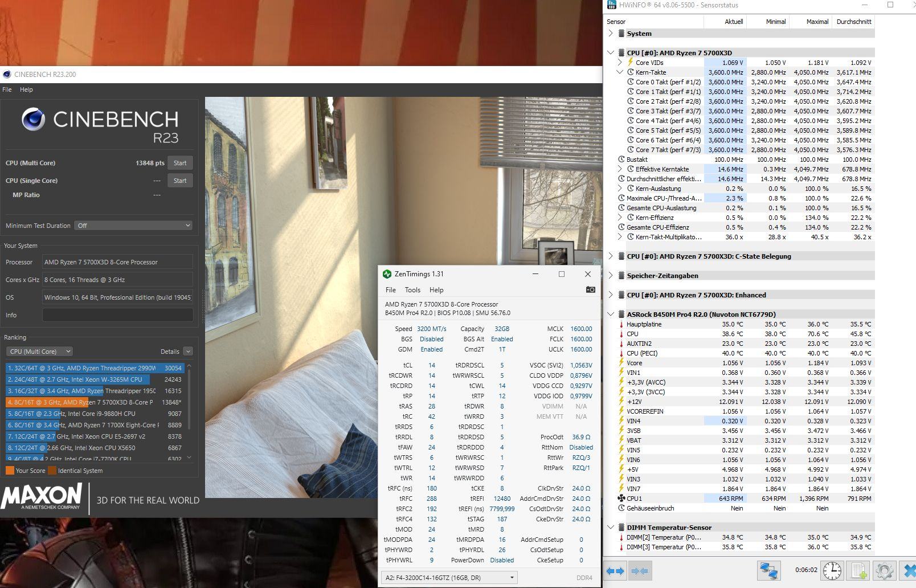
Task: Expand the Speicher-Zeitangaben group
Action: [x=611, y=276]
